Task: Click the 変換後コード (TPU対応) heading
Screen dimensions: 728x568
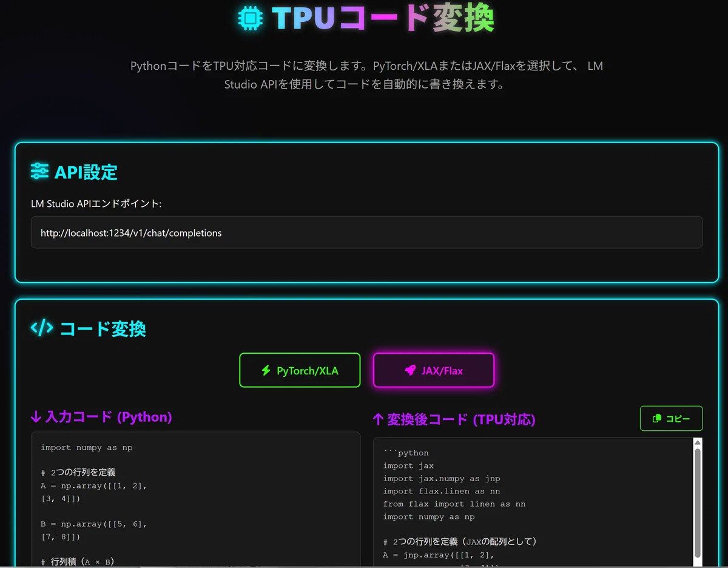Action: pos(461,419)
